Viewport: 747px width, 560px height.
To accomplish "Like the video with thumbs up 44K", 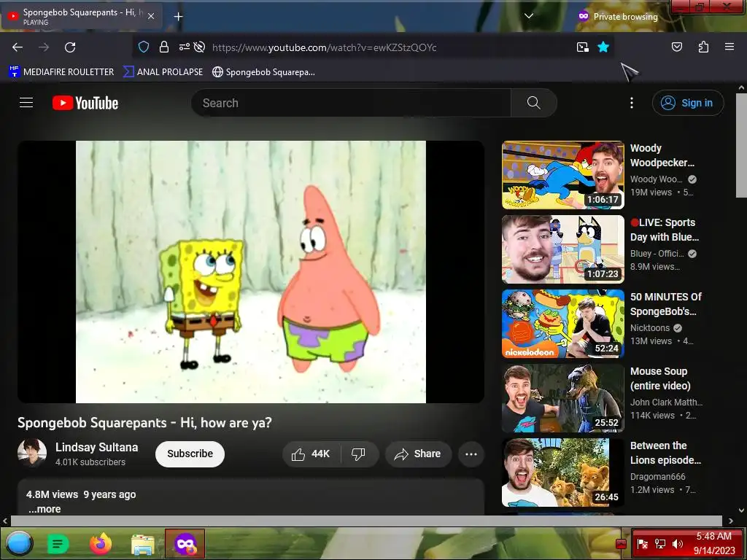I will coord(311,454).
